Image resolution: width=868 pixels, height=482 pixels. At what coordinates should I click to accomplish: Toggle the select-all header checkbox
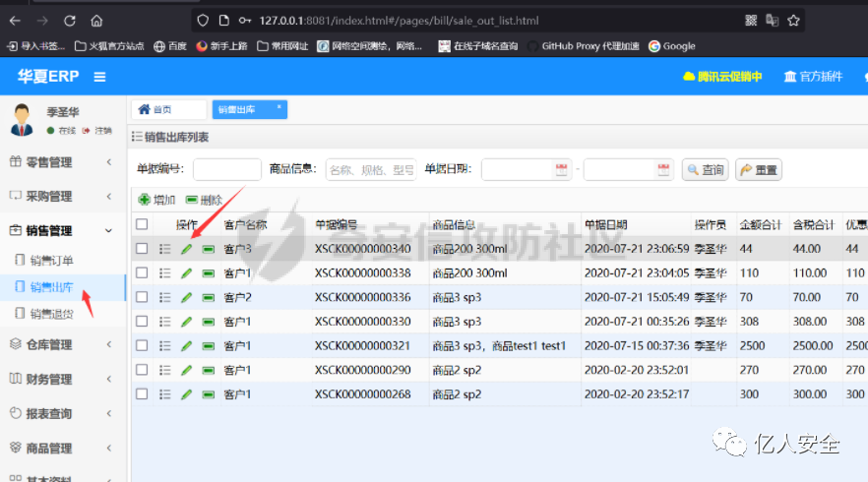click(142, 224)
